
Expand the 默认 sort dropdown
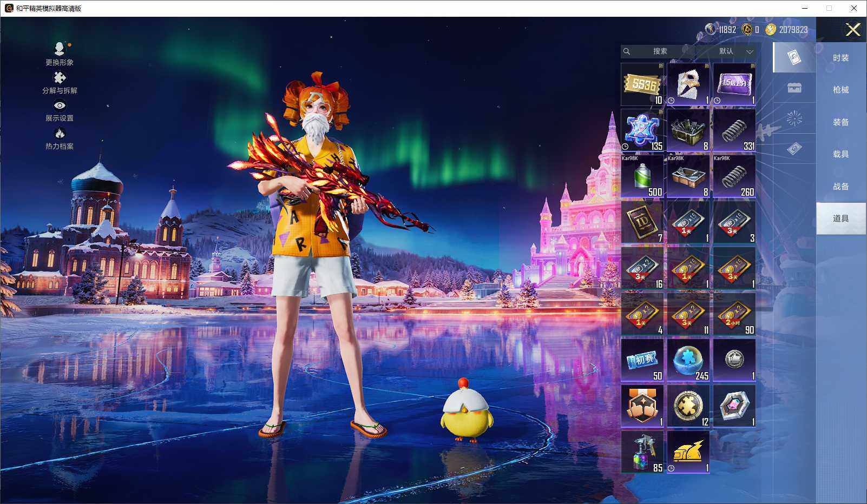pyautogui.click(x=734, y=51)
